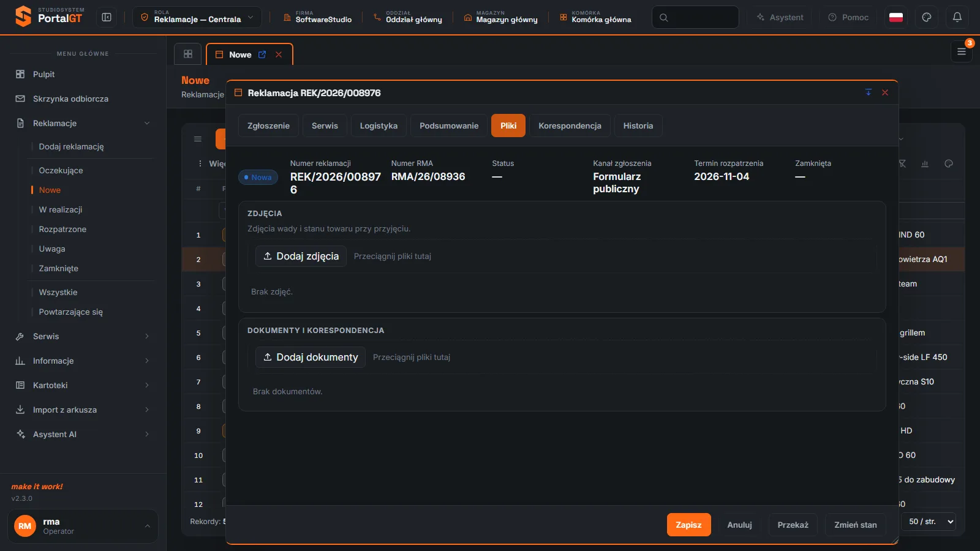This screenshot has width=980, height=551.
Task: Clear filters icon in table toolbar
Action: tap(902, 163)
